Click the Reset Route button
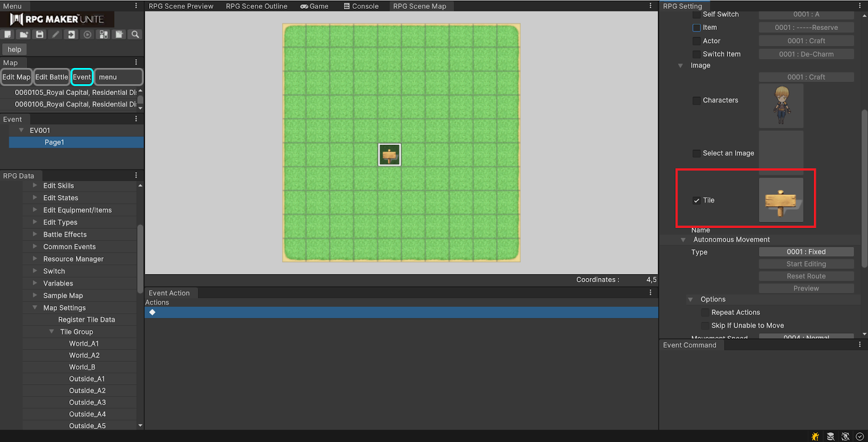This screenshot has height=442, width=868. coord(806,276)
